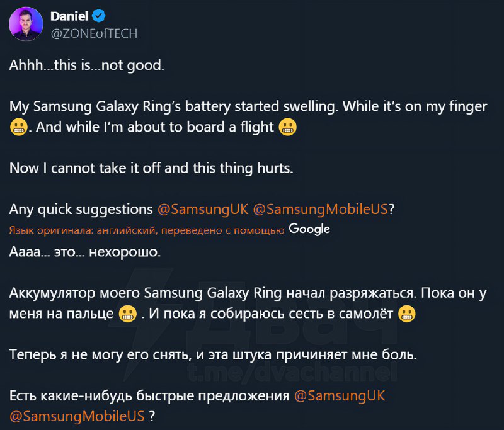Click the Google logo in translation note
Screen dimensions: 504x430
tap(309, 229)
